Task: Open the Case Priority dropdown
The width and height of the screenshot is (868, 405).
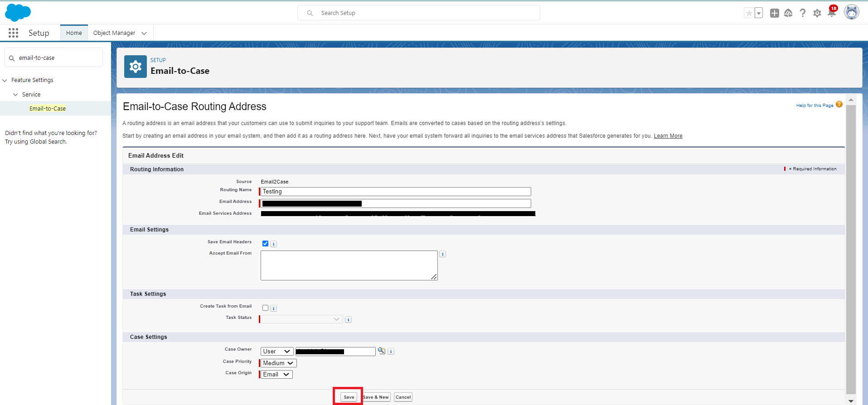Action: tap(278, 363)
